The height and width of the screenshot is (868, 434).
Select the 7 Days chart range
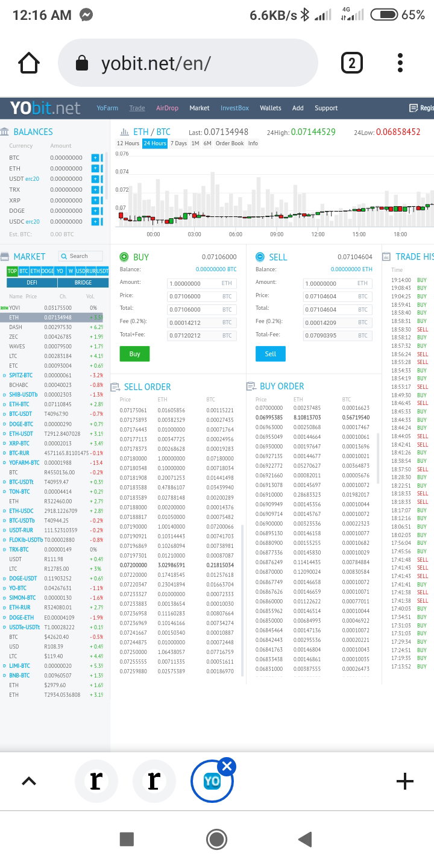[178, 143]
